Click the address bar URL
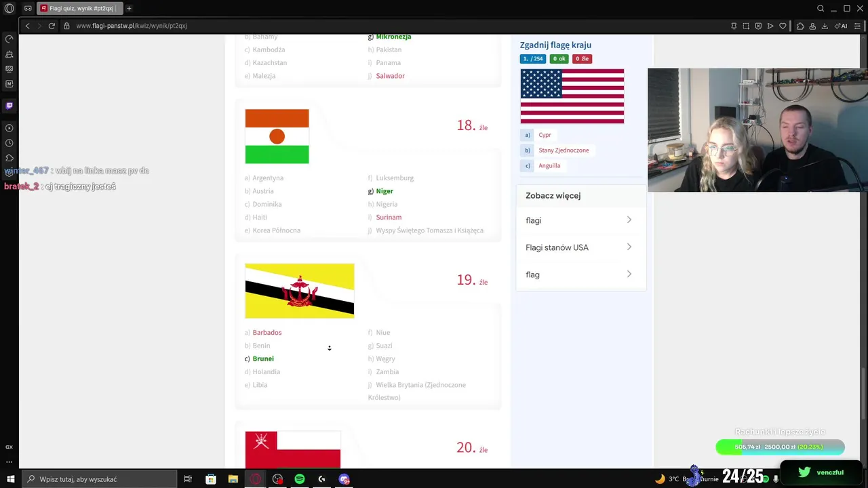The height and width of the screenshot is (488, 868). tap(132, 26)
